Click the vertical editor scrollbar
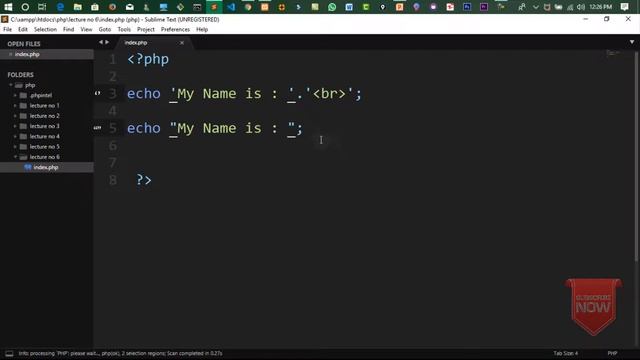 click(x=636, y=157)
